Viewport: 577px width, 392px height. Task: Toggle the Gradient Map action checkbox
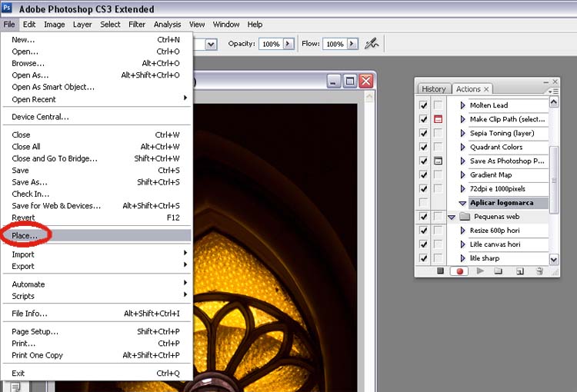[423, 174]
